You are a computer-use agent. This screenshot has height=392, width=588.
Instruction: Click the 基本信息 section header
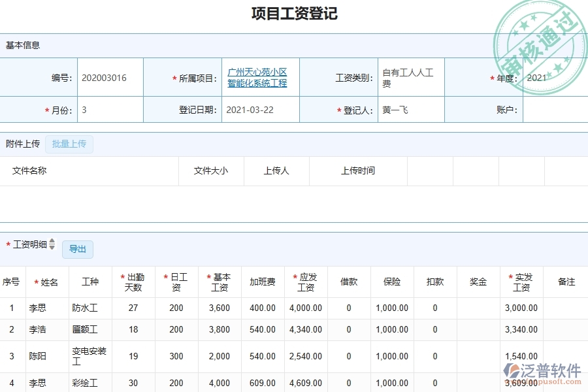click(x=23, y=45)
